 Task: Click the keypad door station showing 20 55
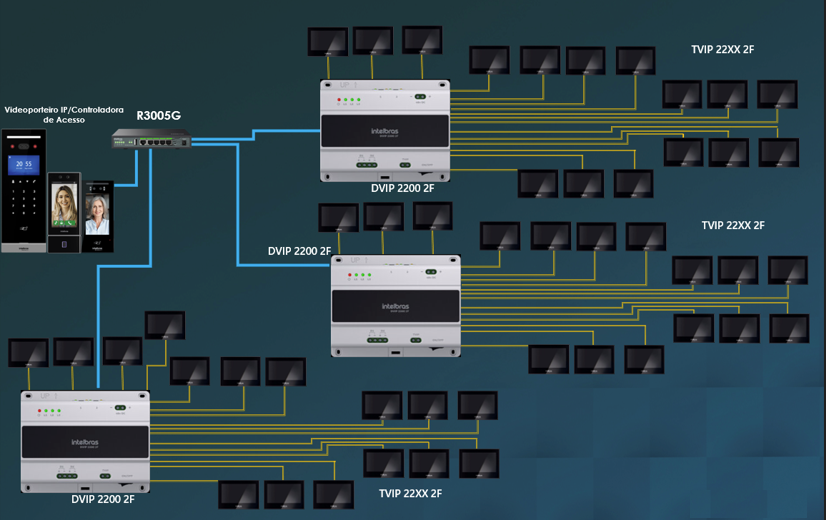coord(24,191)
